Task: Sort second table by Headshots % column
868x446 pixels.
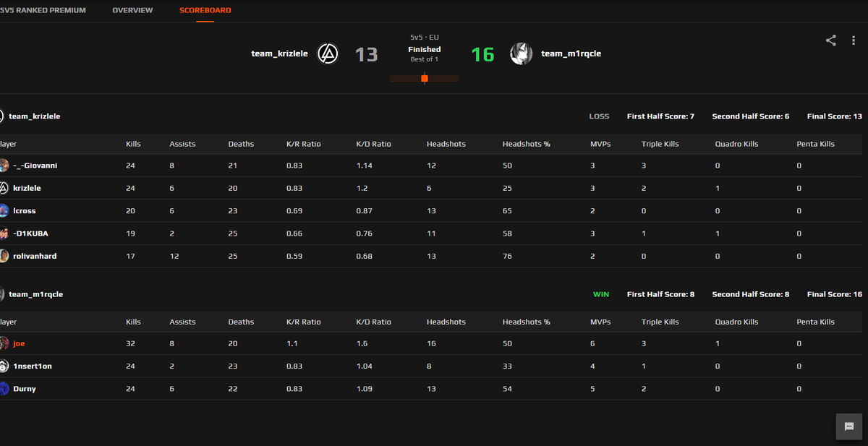Action: click(527, 322)
